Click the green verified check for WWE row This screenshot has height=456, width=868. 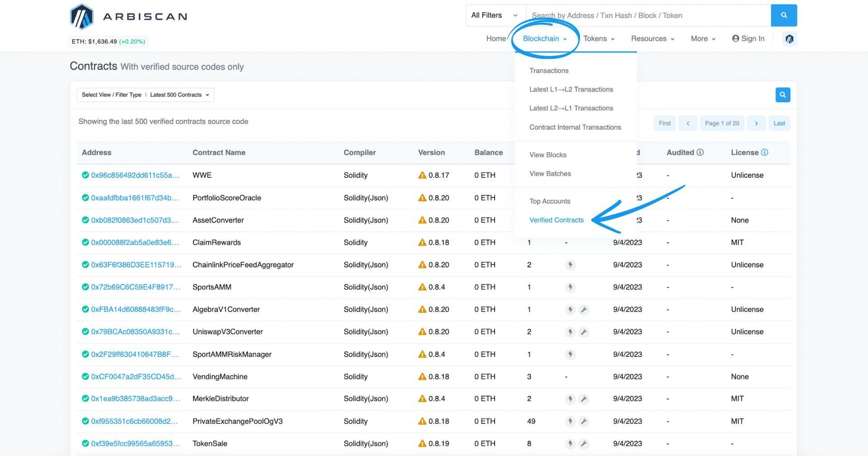click(x=85, y=175)
